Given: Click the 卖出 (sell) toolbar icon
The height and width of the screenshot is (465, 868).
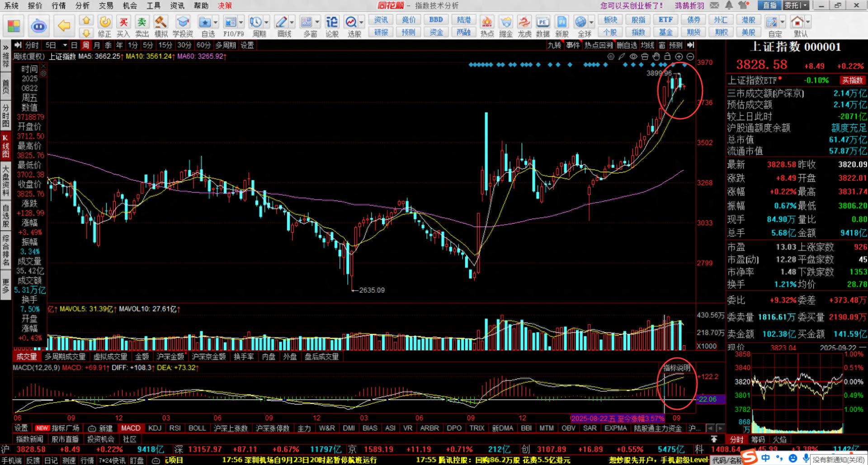Looking at the screenshot, I should click(142, 26).
